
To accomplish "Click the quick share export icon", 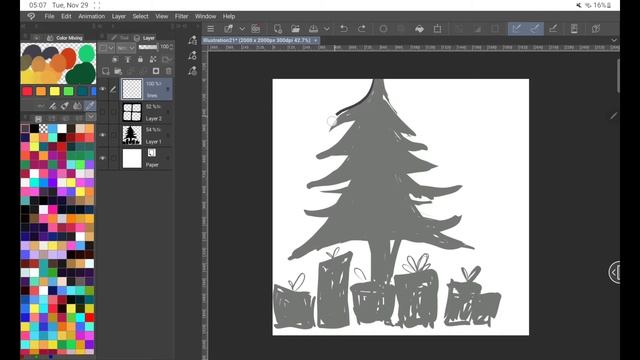I will pyautogui.click(x=228, y=29).
